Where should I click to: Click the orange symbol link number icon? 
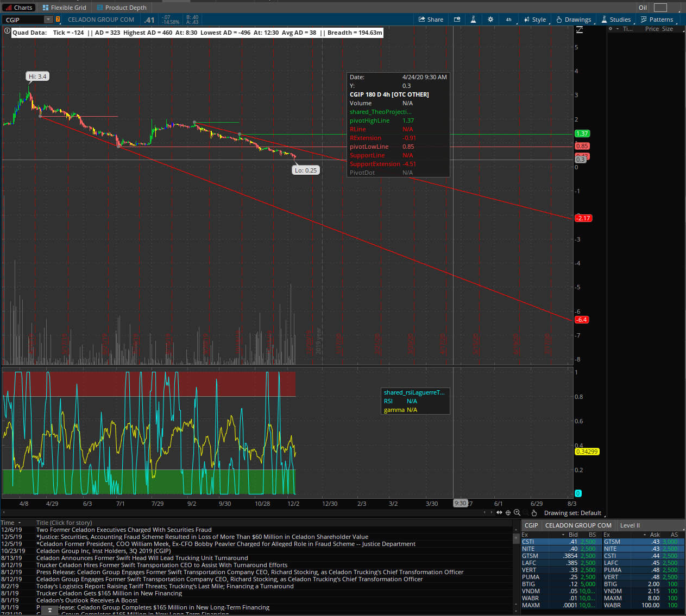point(58,20)
